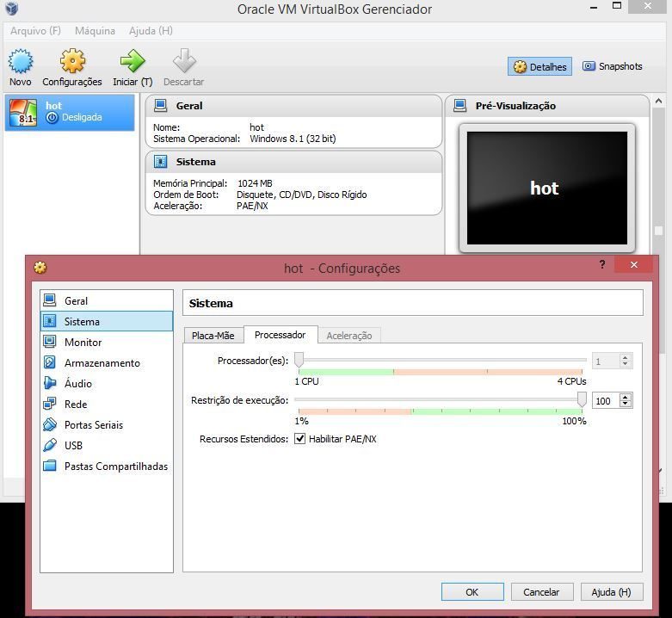The width and height of the screenshot is (672, 618).
Task: Open Configurações gear icon in toolbar
Action: 72,61
